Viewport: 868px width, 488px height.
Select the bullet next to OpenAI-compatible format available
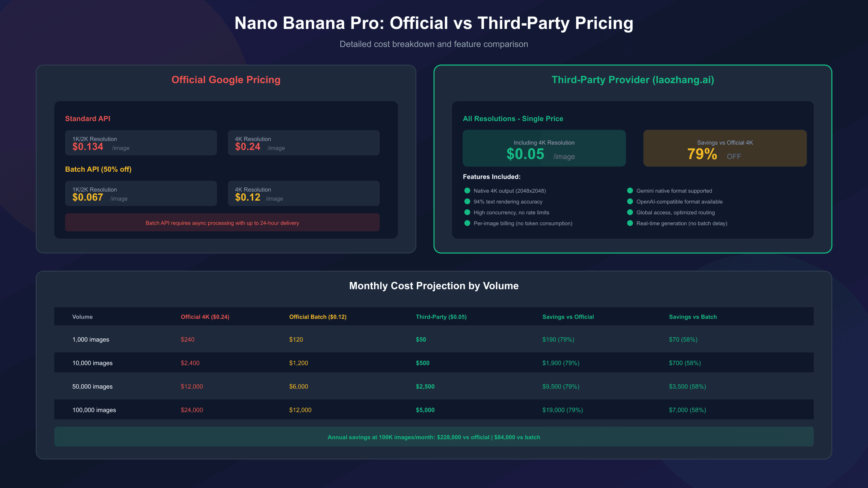[x=630, y=201]
